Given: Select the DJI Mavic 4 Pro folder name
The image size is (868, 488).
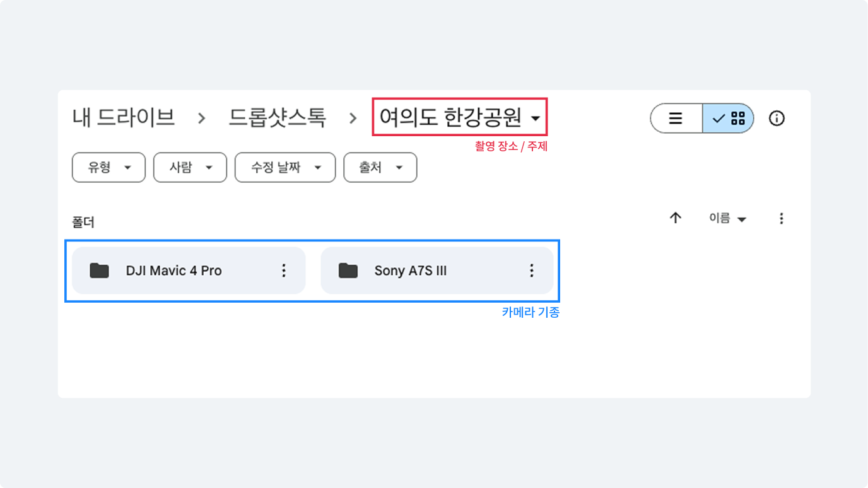Looking at the screenshot, I should (x=173, y=270).
